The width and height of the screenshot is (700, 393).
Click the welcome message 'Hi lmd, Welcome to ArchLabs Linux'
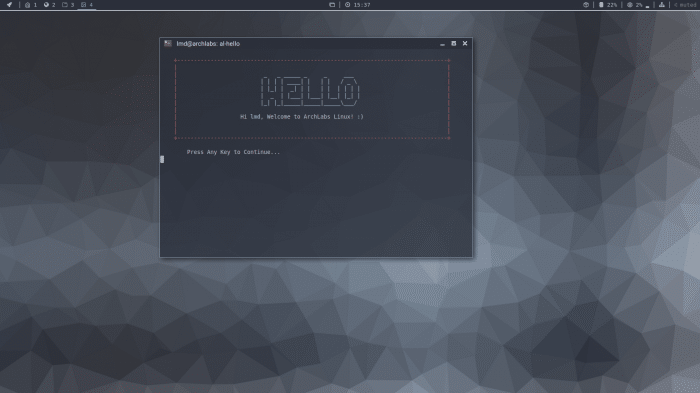(x=302, y=117)
